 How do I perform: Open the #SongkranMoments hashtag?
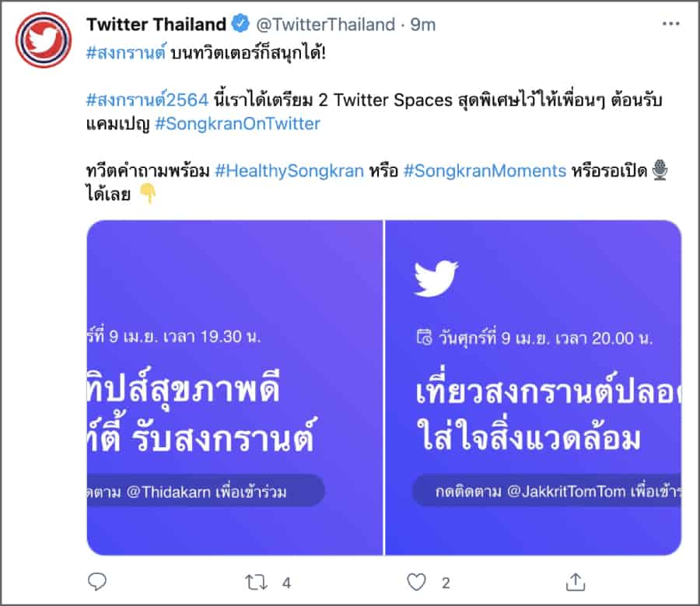click(485, 170)
